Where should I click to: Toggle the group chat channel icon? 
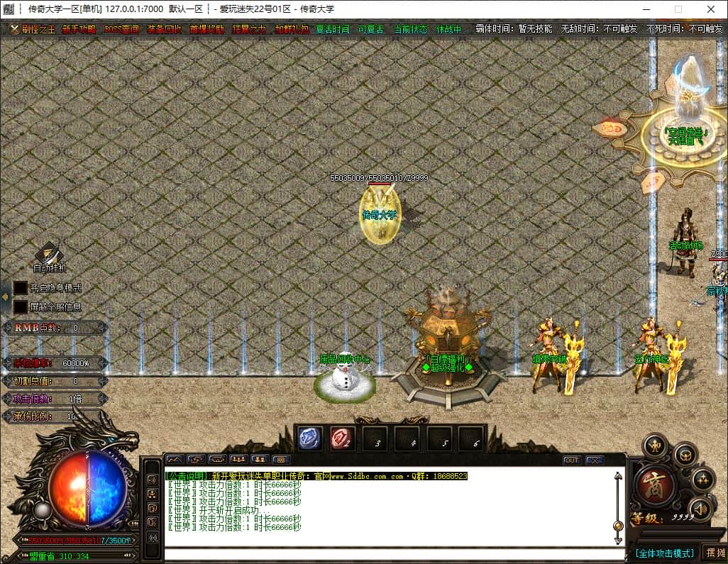153,494
